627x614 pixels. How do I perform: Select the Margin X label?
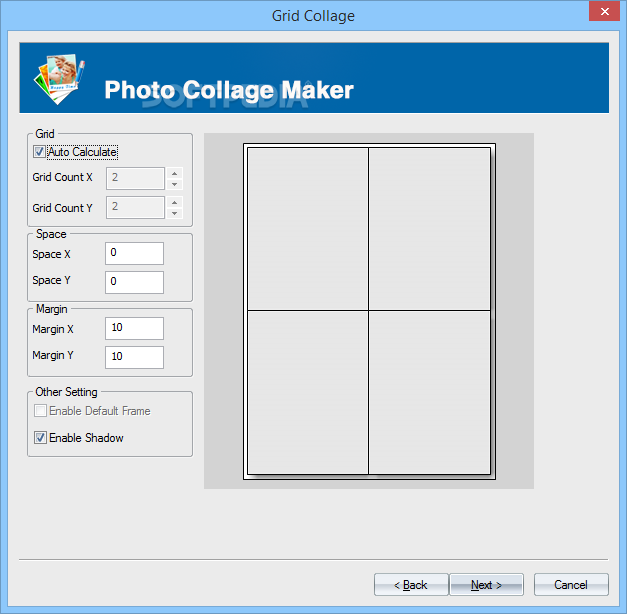53,329
